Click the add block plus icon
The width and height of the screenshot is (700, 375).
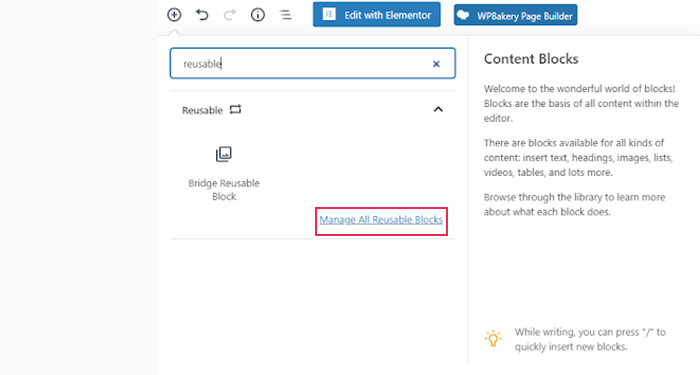(x=174, y=15)
